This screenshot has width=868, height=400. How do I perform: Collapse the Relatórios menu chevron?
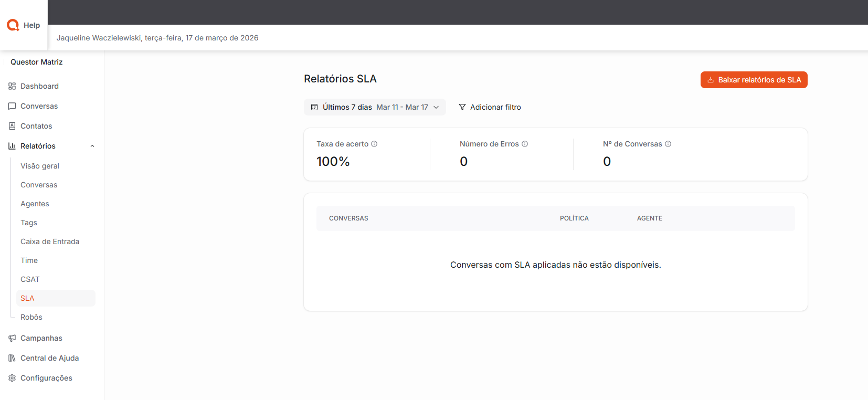92,146
